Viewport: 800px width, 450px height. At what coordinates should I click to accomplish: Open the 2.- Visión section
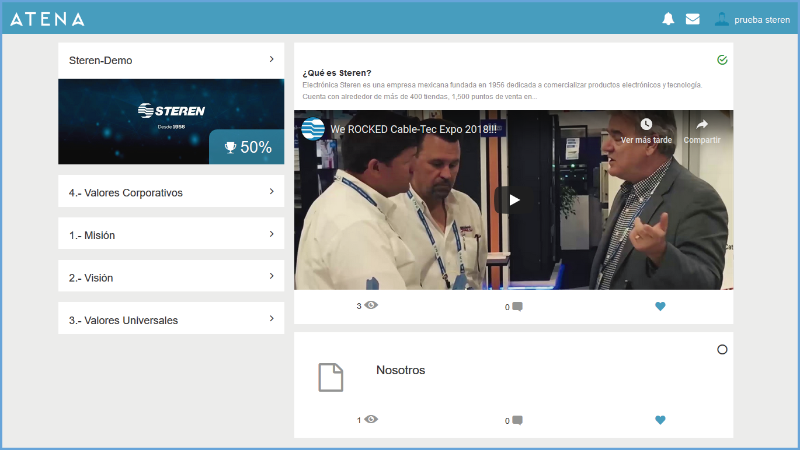[171, 276]
